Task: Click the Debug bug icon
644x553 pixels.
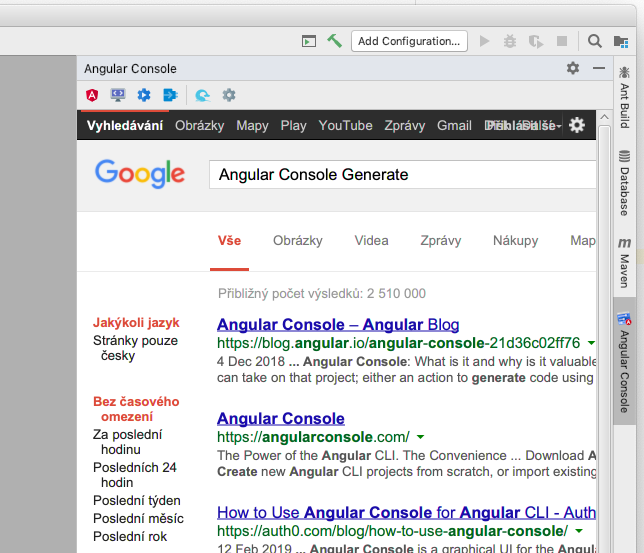Action: click(x=510, y=41)
